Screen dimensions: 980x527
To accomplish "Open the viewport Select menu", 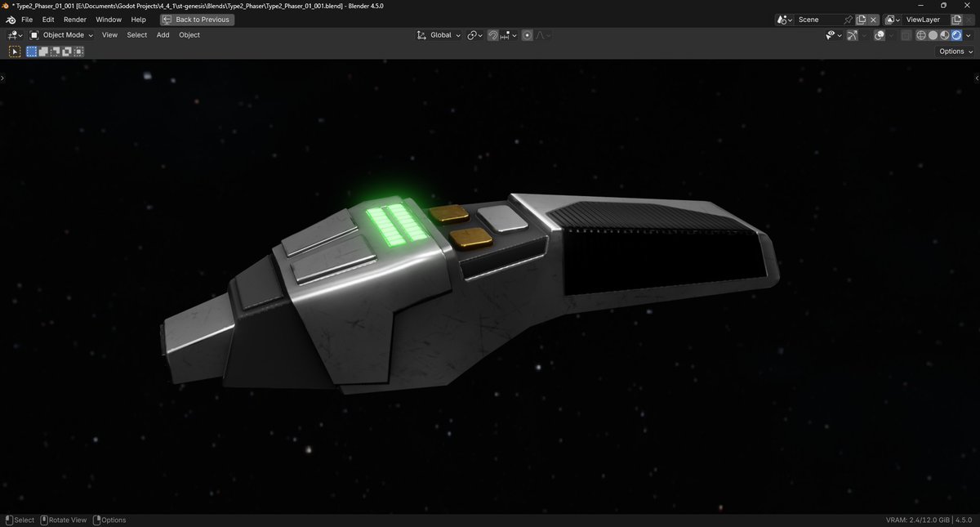I will (x=137, y=35).
